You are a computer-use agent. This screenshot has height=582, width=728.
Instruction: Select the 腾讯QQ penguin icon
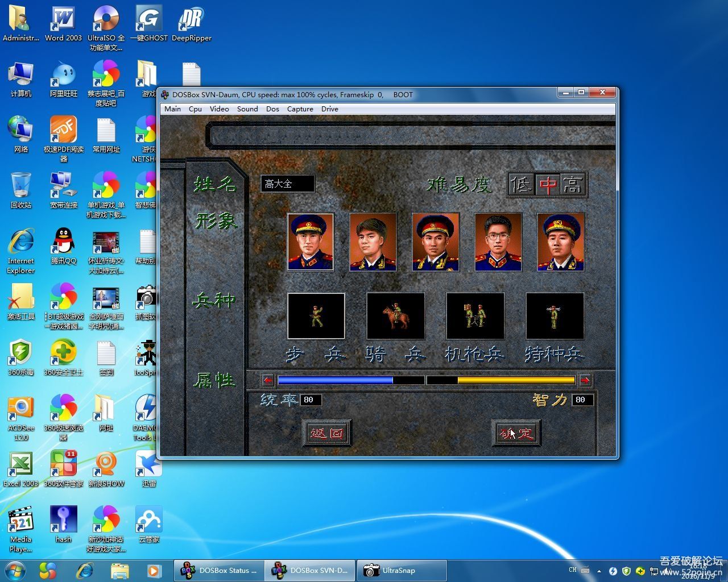tap(63, 247)
